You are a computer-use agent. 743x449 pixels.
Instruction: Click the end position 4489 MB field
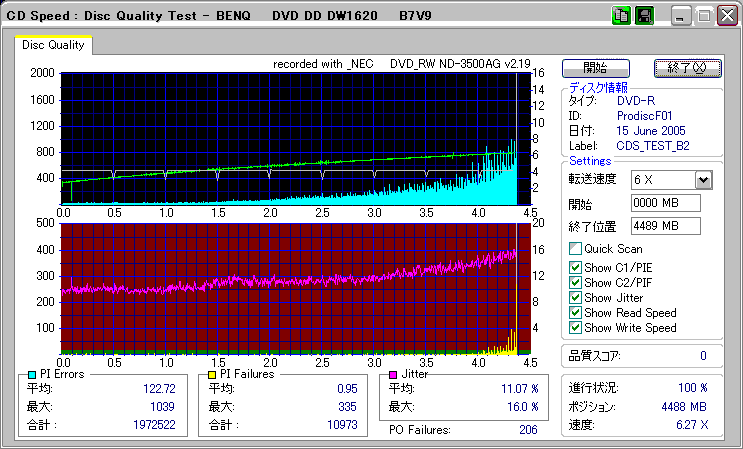pos(665,225)
